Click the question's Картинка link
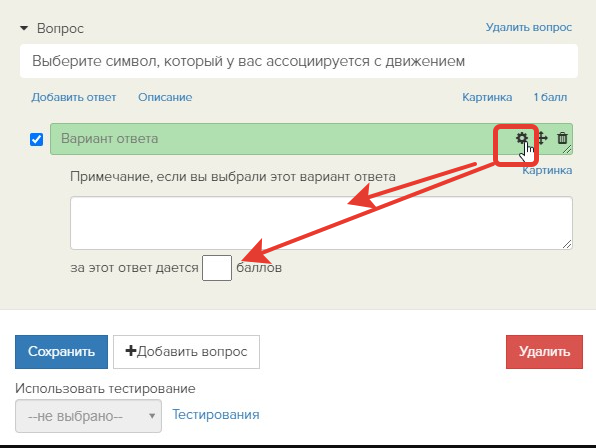 [487, 97]
